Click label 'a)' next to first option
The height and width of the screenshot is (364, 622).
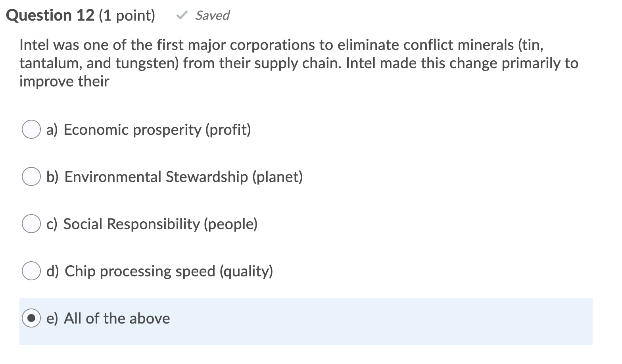click(52, 129)
